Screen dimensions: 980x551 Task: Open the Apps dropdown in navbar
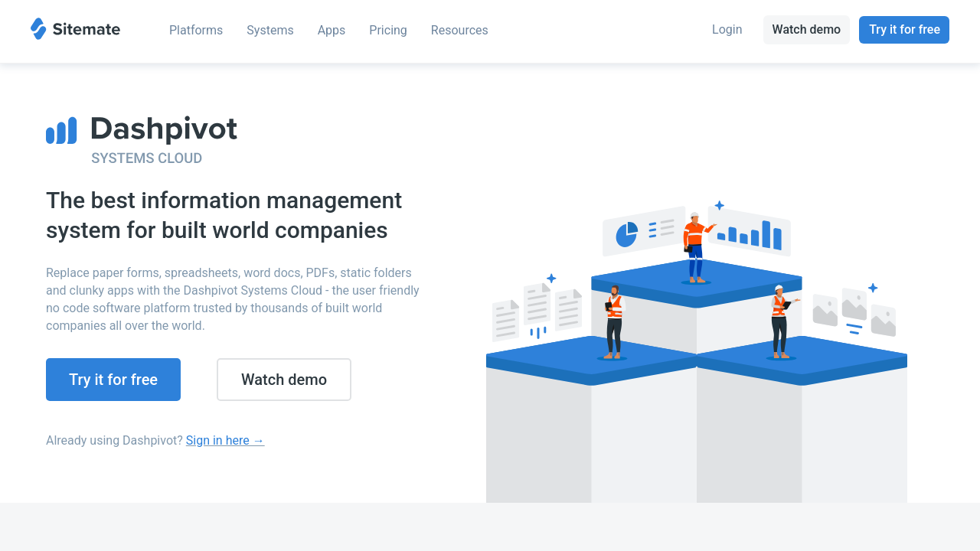click(332, 30)
